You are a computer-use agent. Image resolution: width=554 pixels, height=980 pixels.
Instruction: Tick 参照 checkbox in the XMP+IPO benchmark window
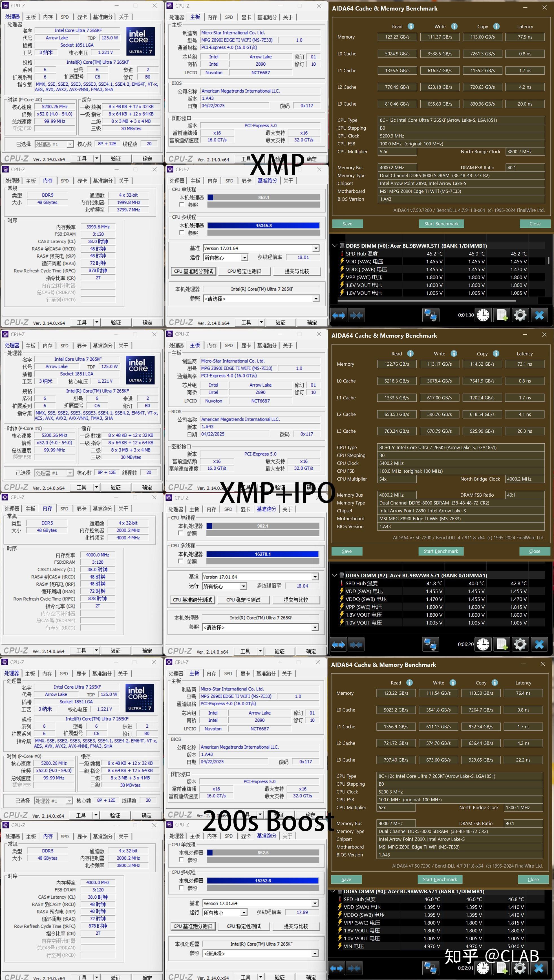pos(180,533)
